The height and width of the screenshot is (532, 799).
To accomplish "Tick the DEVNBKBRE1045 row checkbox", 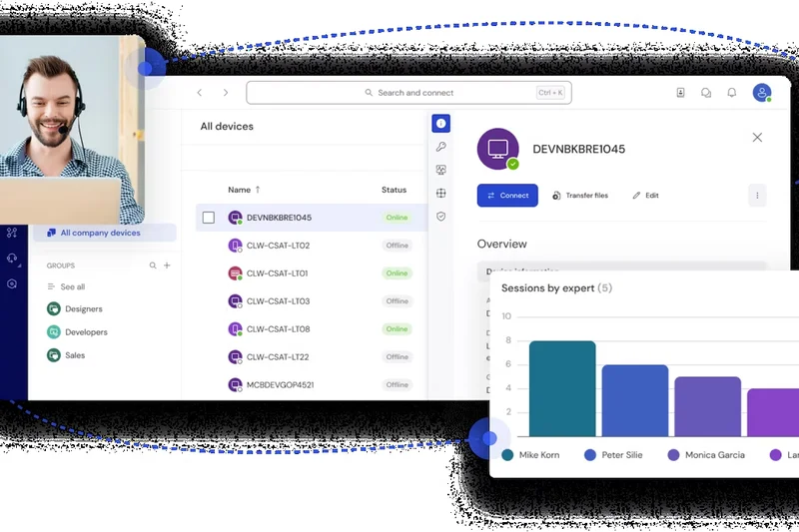I will (209, 218).
